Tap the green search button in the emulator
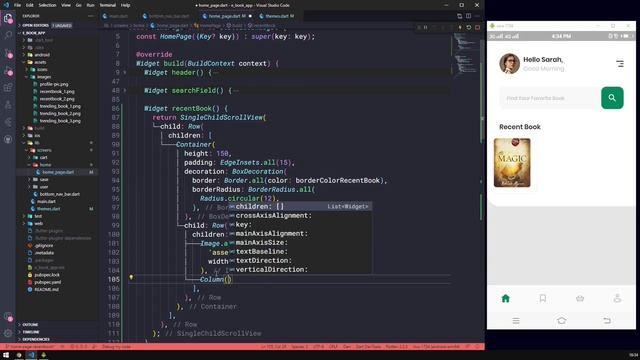 coord(612,98)
